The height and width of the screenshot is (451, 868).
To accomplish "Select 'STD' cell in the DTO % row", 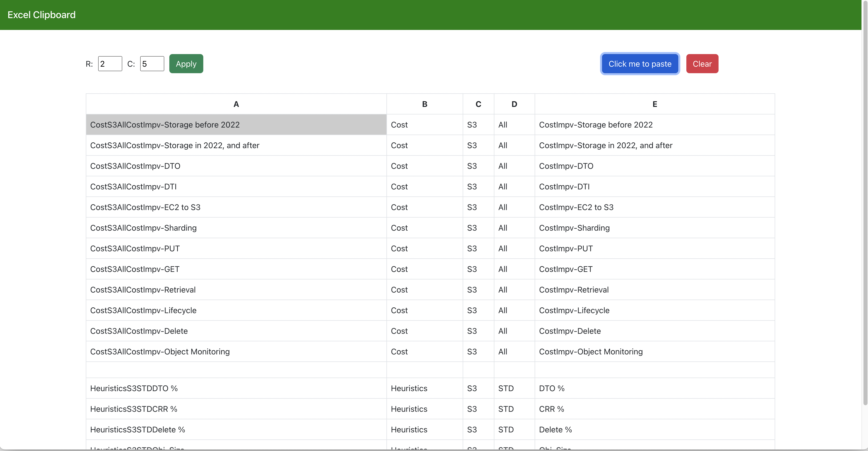I will click(x=514, y=388).
